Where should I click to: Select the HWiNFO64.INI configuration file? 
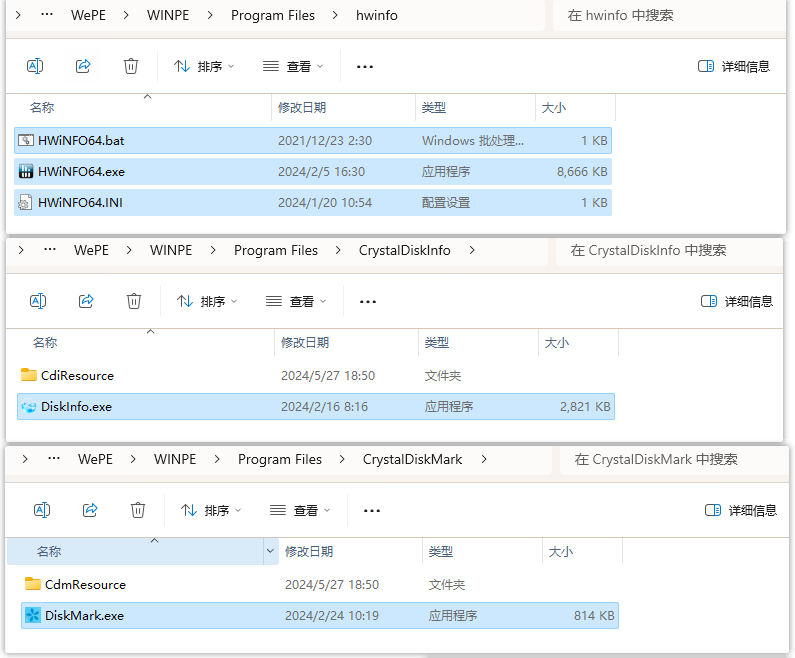point(80,203)
